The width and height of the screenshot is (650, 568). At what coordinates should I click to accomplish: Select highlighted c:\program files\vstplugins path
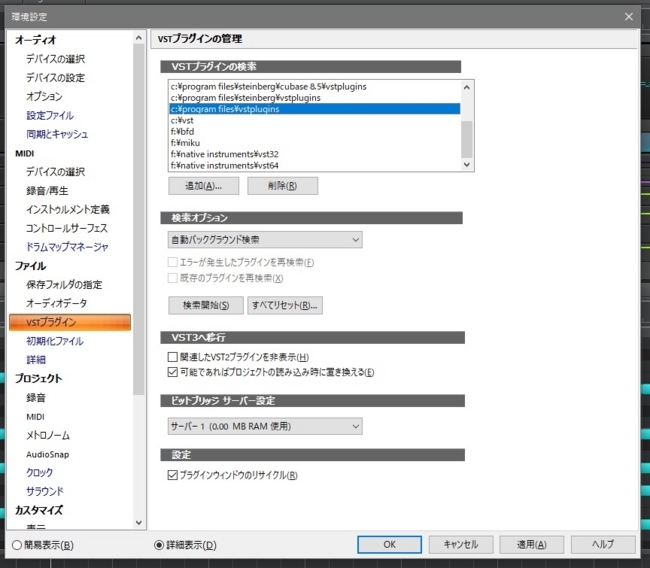(x=314, y=109)
